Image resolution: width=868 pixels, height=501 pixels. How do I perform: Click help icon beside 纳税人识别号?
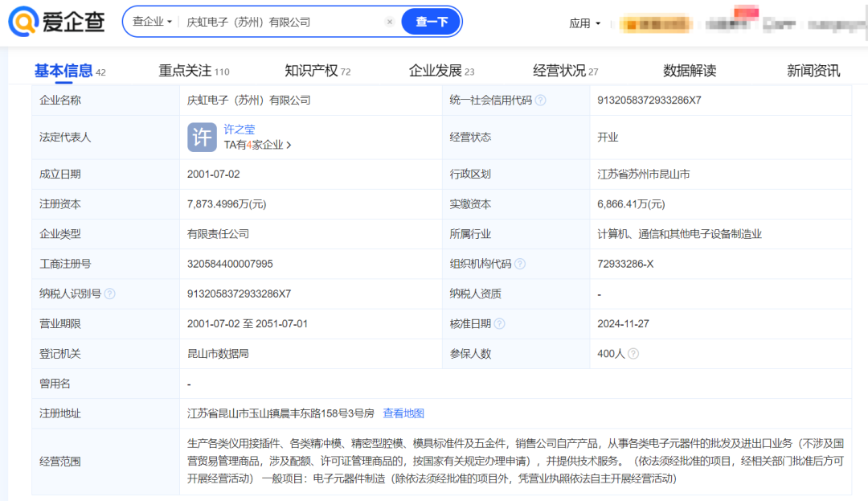tap(110, 294)
